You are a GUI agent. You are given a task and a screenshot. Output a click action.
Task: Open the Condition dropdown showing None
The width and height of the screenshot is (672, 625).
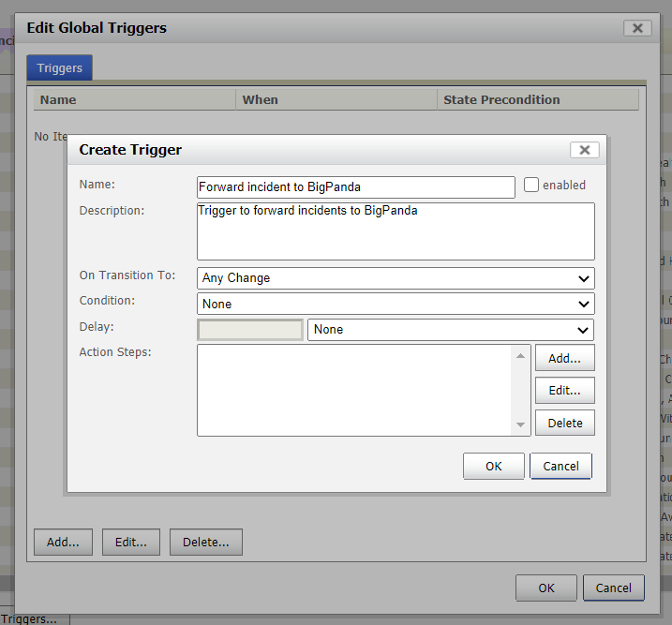tap(396, 305)
